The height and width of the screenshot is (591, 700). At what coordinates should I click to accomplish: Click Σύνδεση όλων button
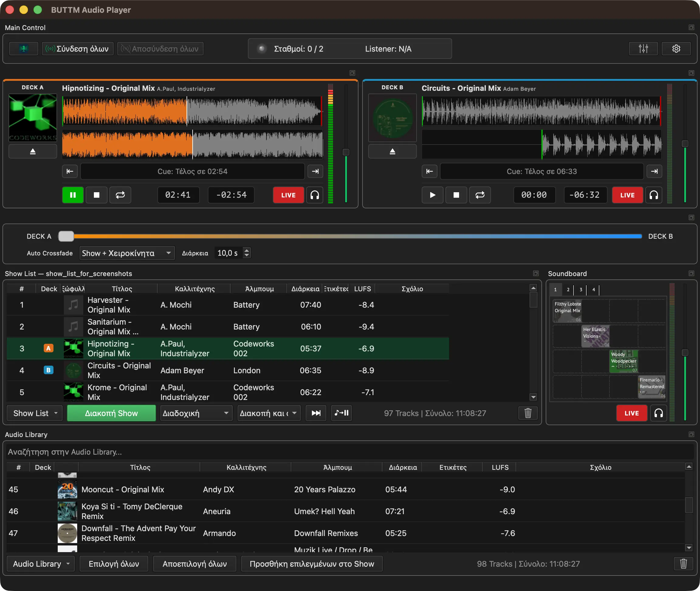(x=78, y=49)
